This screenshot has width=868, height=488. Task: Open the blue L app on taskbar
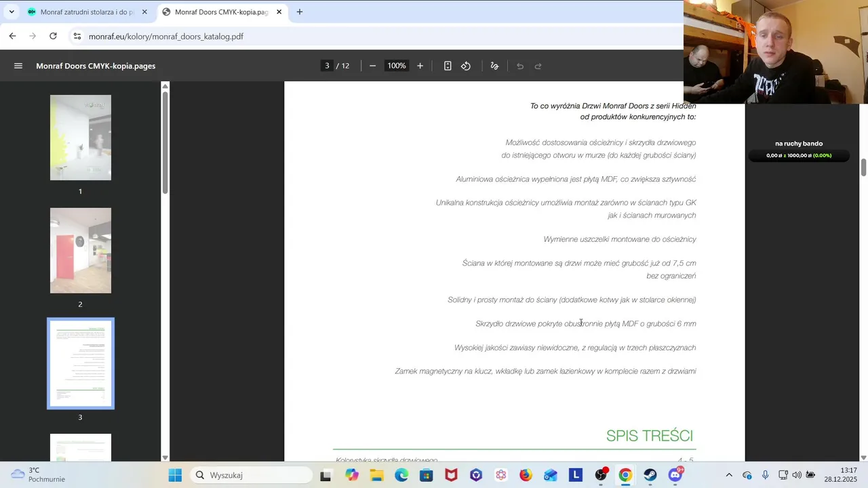point(575,475)
